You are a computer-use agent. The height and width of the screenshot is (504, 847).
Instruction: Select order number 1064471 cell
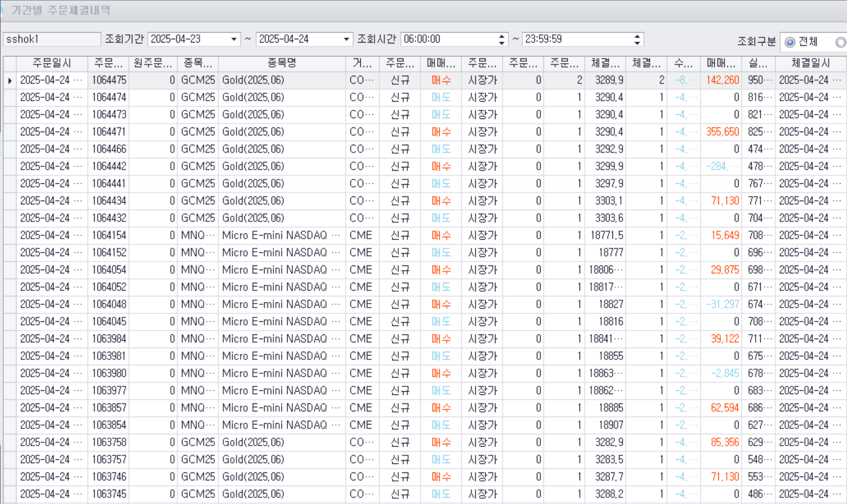point(108,131)
